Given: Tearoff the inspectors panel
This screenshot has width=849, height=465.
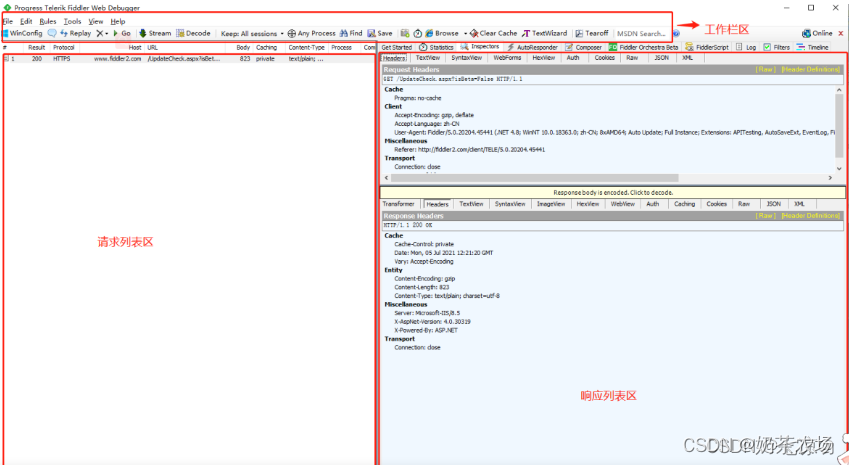Looking at the screenshot, I should click(592, 33).
